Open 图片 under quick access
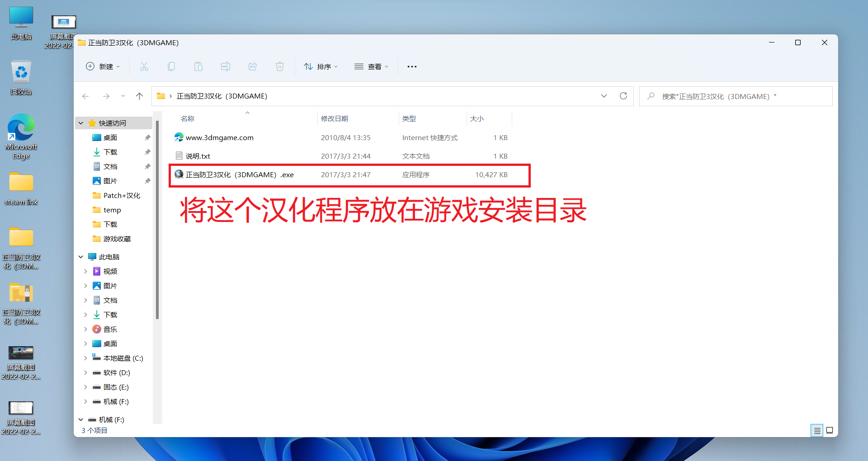Screen dimensions: 868x461 [110, 181]
